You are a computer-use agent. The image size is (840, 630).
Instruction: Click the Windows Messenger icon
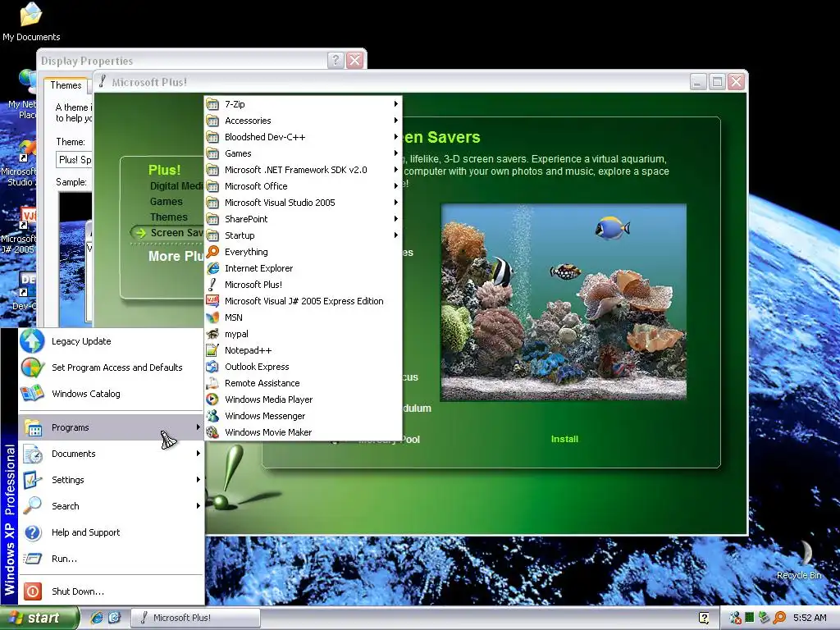(212, 416)
